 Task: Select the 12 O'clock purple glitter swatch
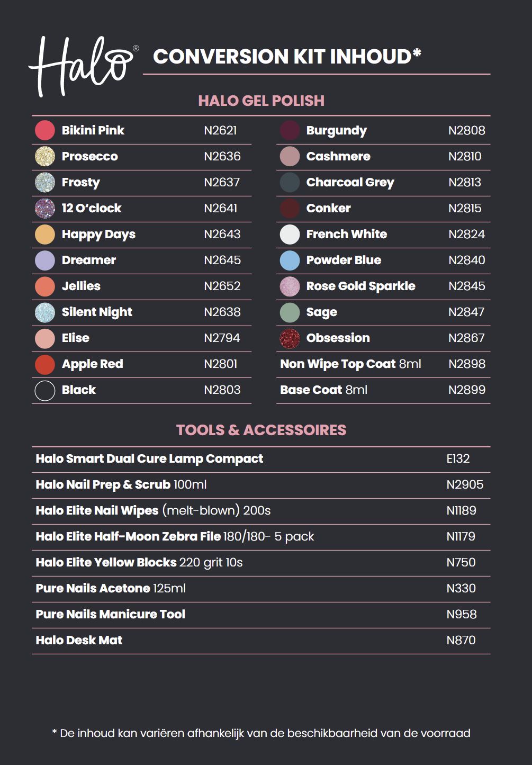tap(45, 208)
